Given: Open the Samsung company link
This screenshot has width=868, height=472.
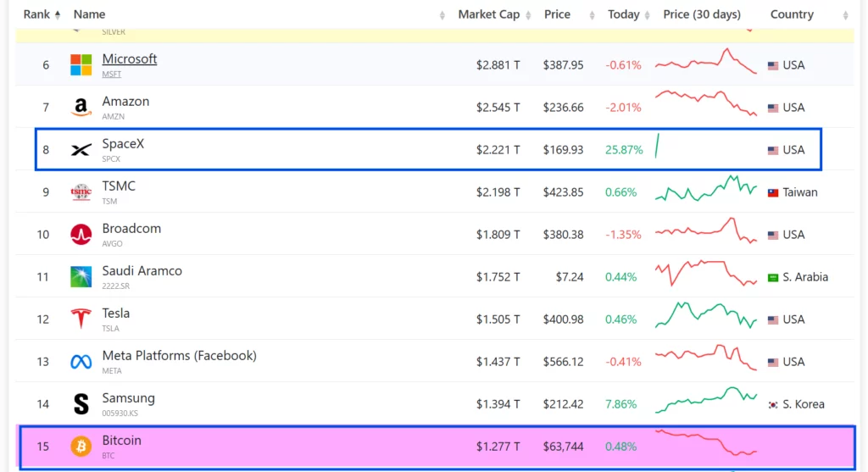Looking at the screenshot, I should coord(129,398).
